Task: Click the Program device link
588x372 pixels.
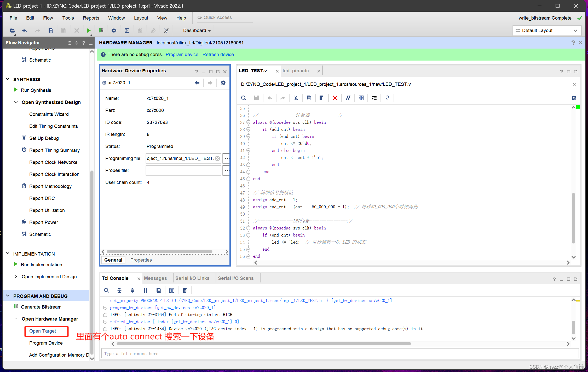Action: click(x=182, y=55)
